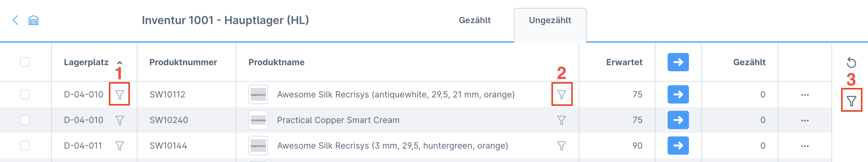Sort by Lagerplatz column arrow

tap(120, 63)
